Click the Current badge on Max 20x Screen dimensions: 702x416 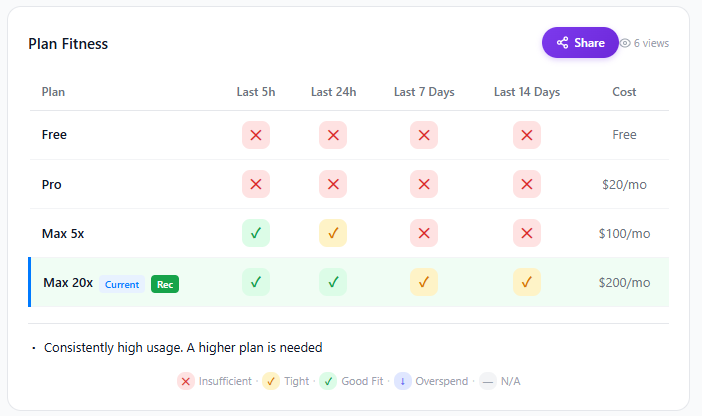tap(122, 284)
